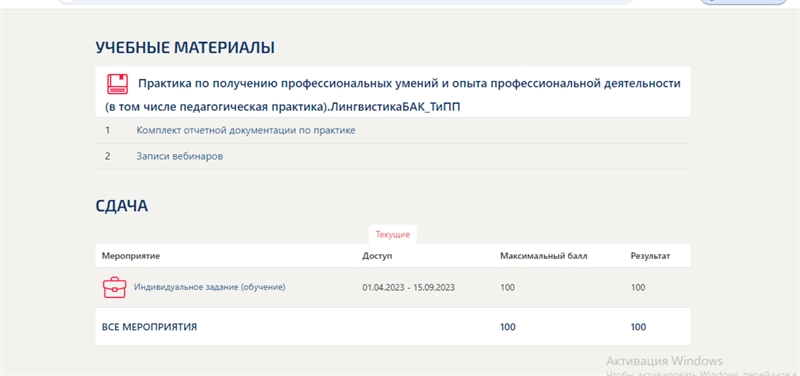The height and width of the screenshot is (376, 800).
Task: Click the Результат column header
Action: (651, 256)
